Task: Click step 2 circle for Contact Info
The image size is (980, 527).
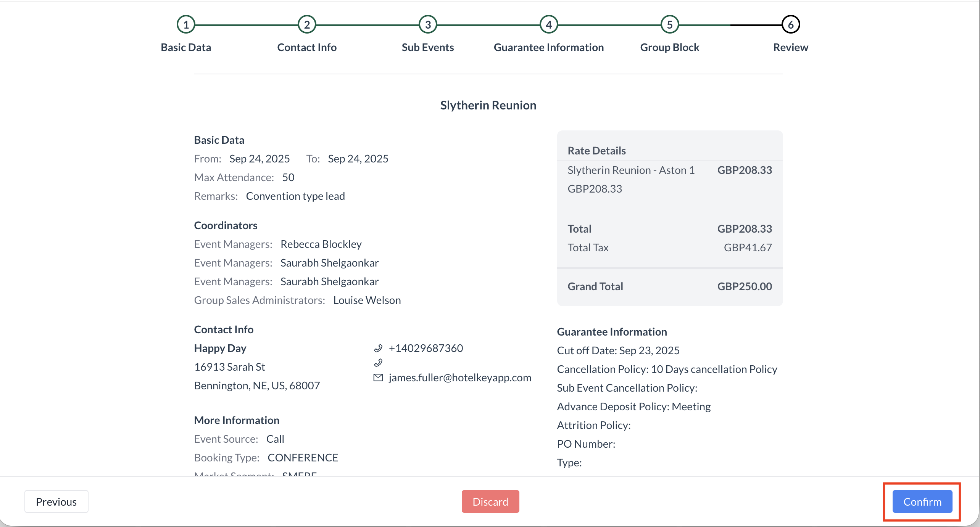Action: pyautogui.click(x=307, y=25)
